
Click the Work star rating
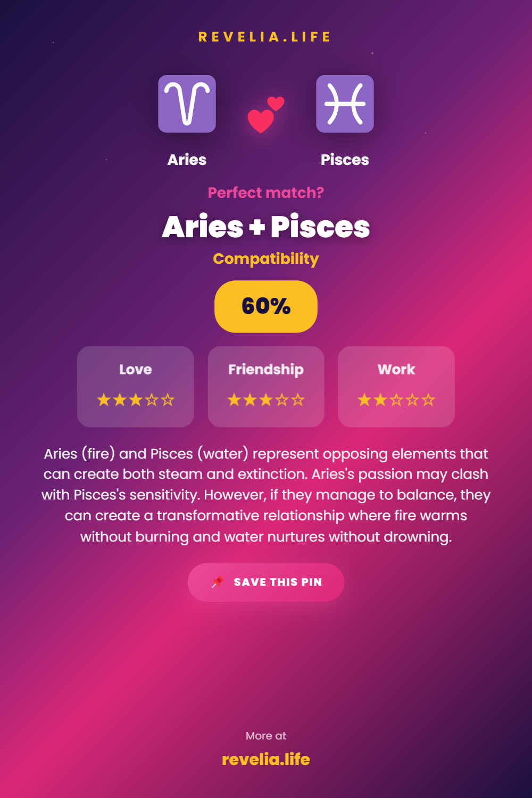(396, 400)
